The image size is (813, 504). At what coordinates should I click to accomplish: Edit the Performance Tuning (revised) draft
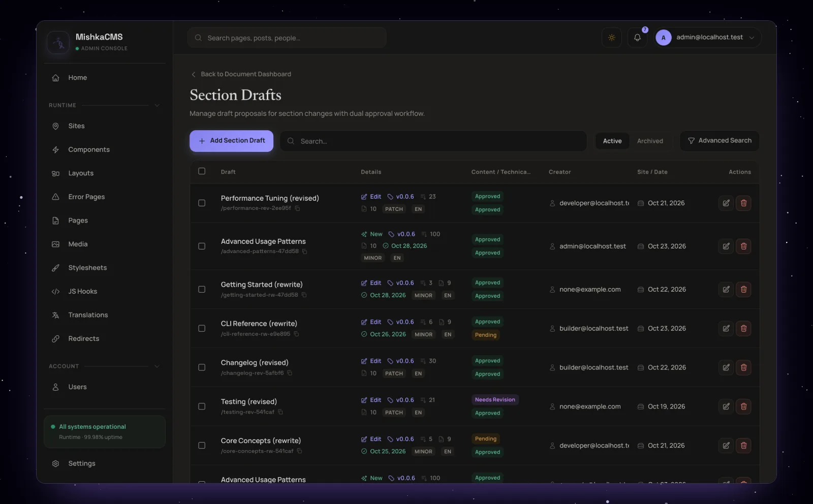click(x=726, y=203)
